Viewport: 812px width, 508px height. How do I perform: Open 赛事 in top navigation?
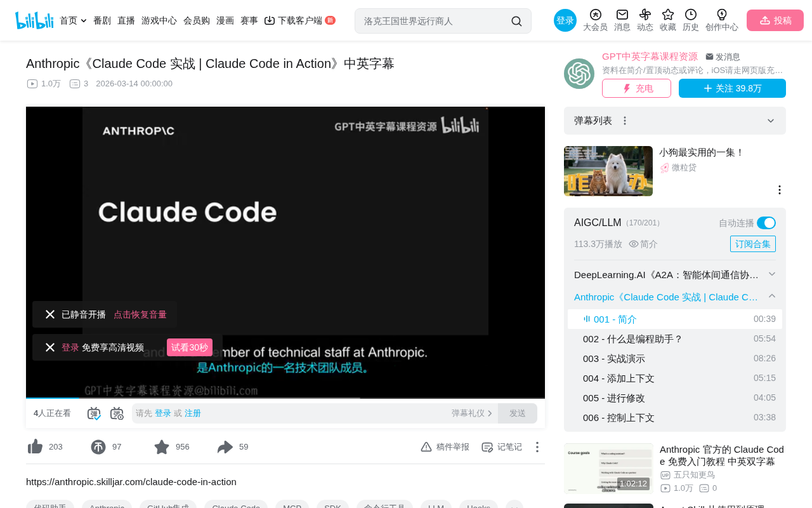249,20
